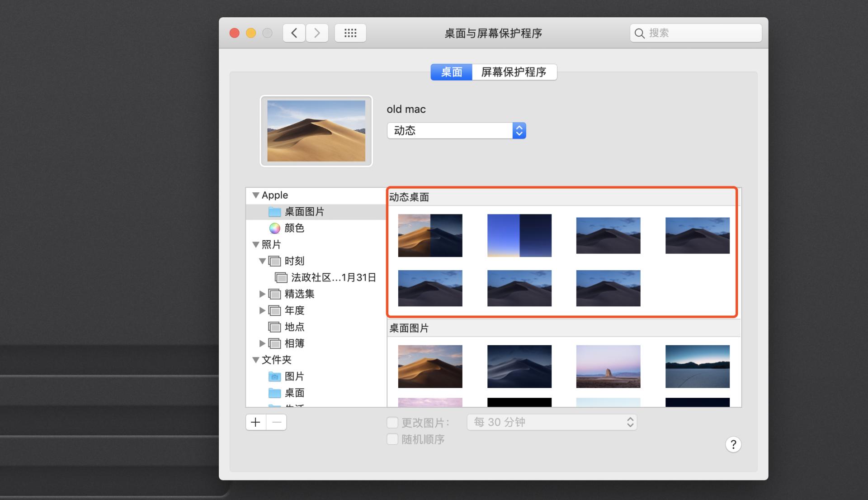This screenshot has height=500, width=868.
Task: Click the forward navigation arrow
Action: point(317,33)
